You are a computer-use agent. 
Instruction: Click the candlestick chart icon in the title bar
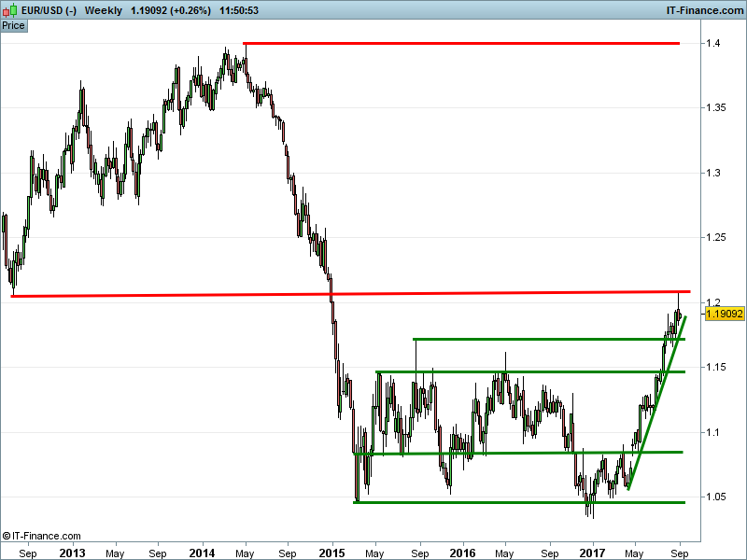(x=9, y=10)
